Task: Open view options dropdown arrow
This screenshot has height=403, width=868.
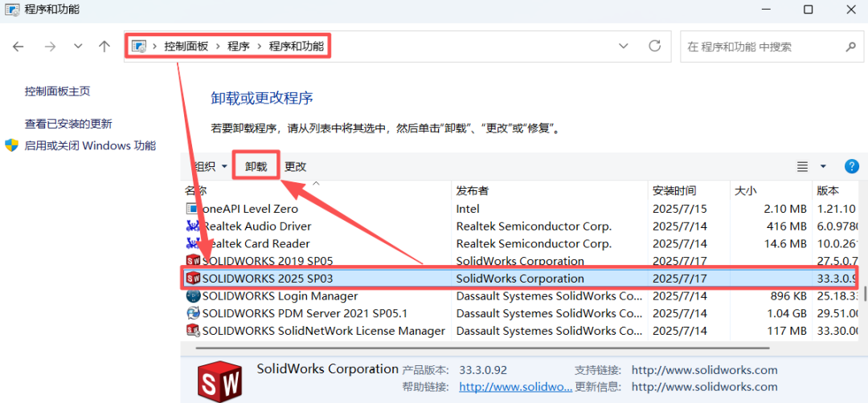Action: pyautogui.click(x=823, y=166)
